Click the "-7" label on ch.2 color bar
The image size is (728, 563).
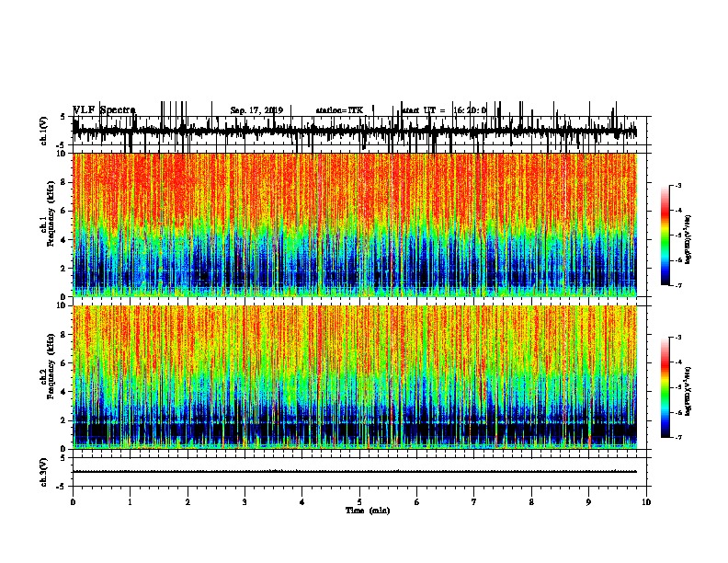click(677, 437)
